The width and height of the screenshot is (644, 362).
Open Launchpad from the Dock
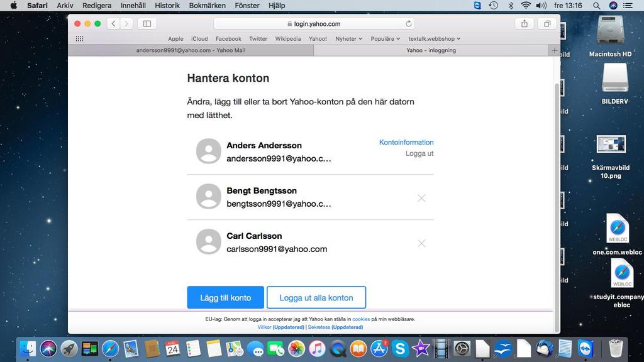pos(69,349)
